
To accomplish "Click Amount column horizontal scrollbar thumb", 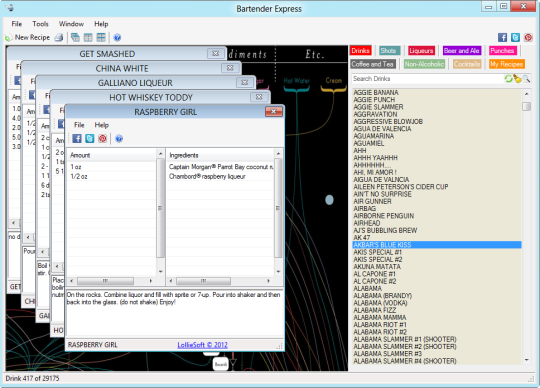I will [x=105, y=281].
